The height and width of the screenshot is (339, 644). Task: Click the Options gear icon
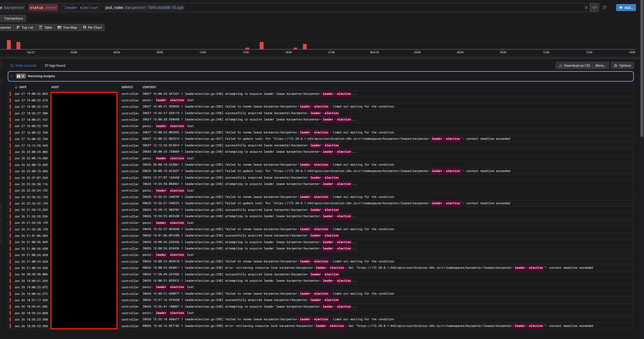(616, 66)
